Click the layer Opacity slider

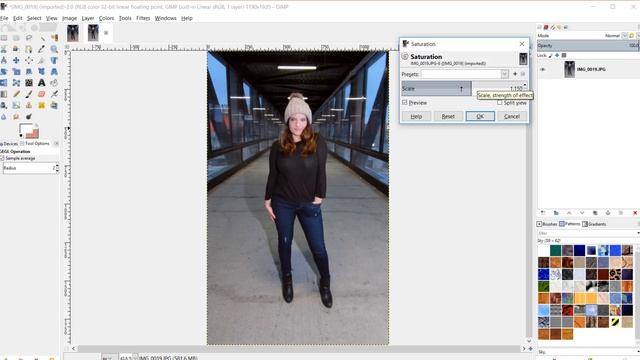pos(588,45)
